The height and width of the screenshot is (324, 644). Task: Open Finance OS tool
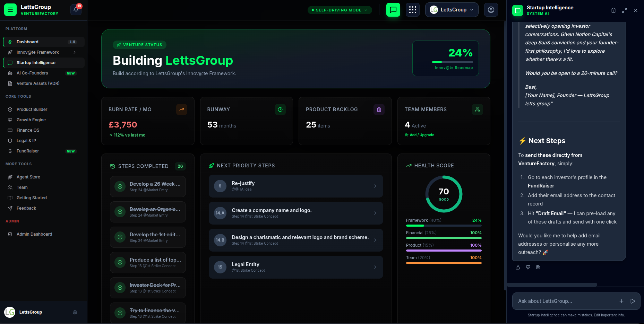44,130
